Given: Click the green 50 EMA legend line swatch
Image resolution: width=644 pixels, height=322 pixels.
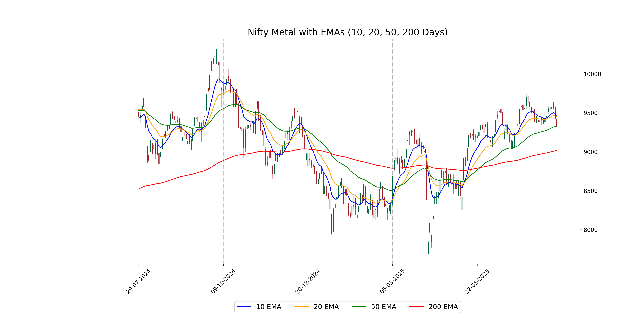Looking at the screenshot, I should pos(359,307).
